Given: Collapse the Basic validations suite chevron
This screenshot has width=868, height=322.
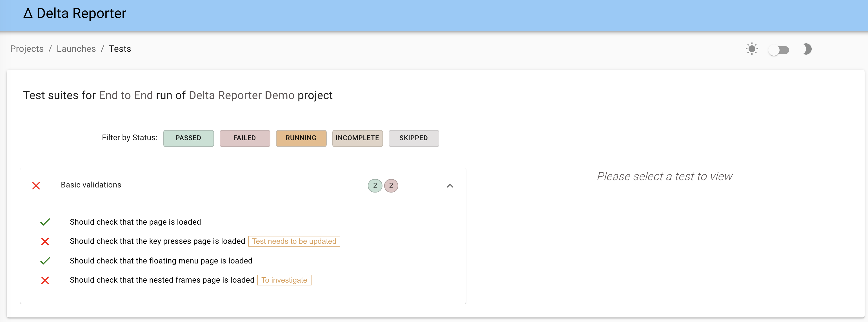Looking at the screenshot, I should [450, 185].
